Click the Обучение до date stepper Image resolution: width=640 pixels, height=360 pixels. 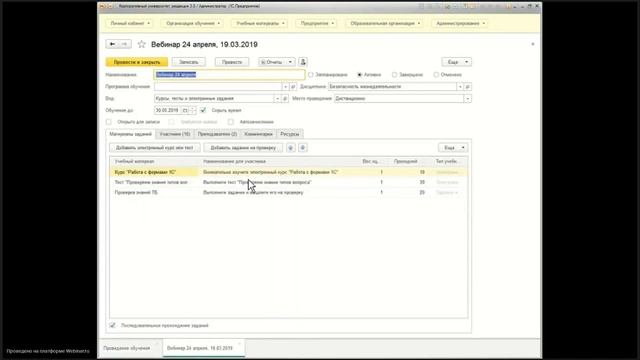tap(193, 110)
